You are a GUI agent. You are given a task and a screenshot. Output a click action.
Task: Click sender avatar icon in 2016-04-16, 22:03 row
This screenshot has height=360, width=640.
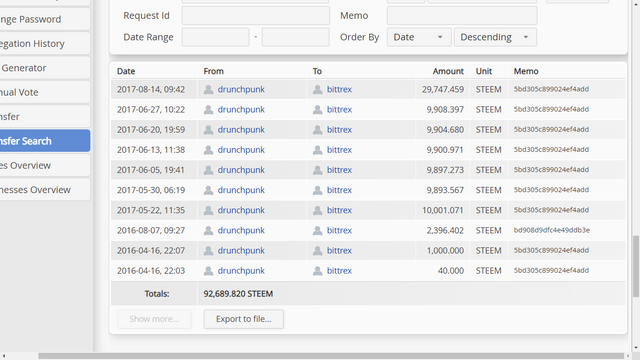pos(208,271)
